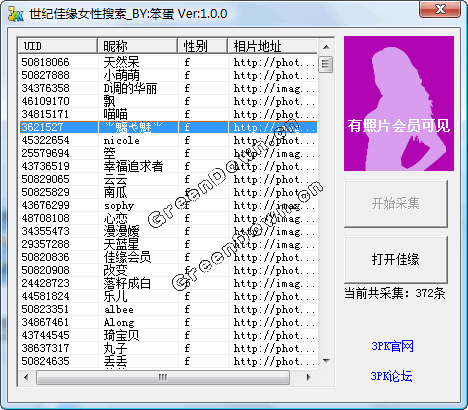The width and height of the screenshot is (468, 410).
Task: Click the 相片地址 column header
Action: click(273, 46)
